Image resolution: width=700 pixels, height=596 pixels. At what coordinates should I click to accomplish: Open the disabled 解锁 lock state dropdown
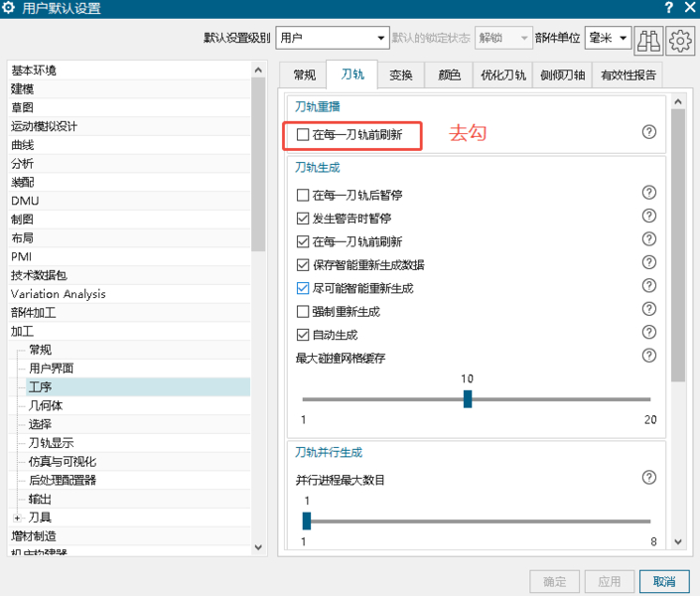coord(503,38)
